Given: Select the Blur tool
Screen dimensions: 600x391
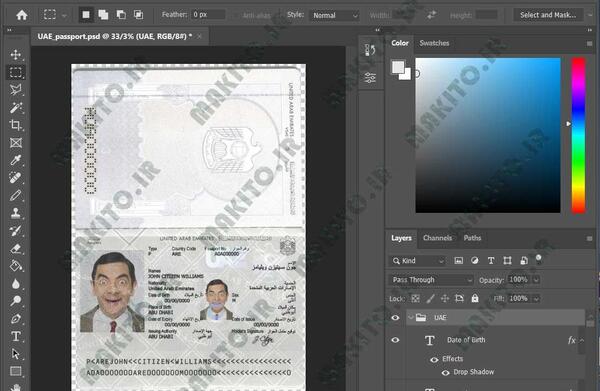Looking at the screenshot, I should 16,283.
